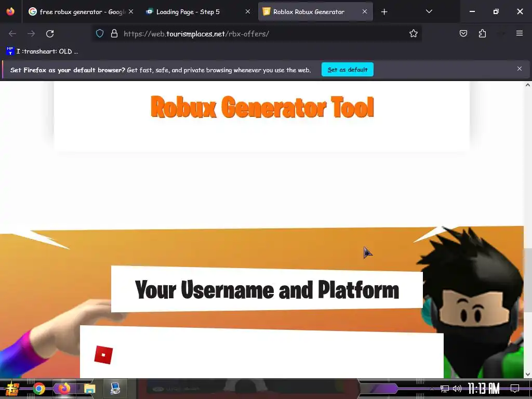Close the Roblox Robux Generator tab
The height and width of the screenshot is (399, 532).
coord(364,11)
